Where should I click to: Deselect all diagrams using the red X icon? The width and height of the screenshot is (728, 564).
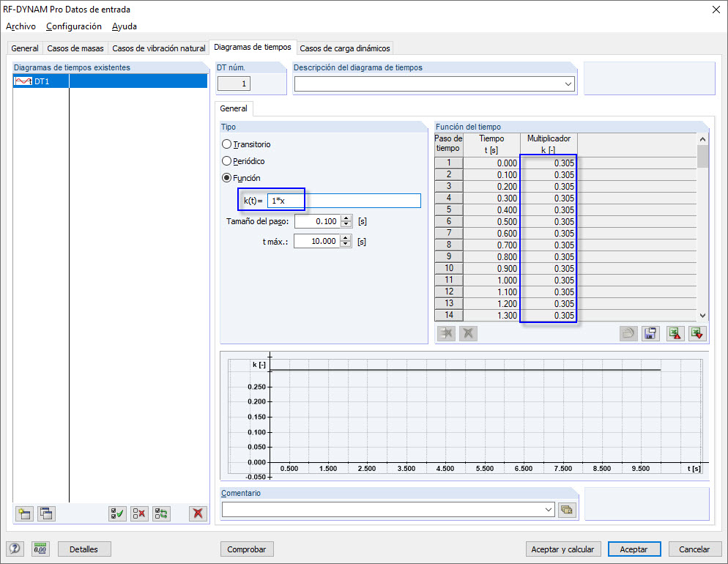click(x=138, y=513)
